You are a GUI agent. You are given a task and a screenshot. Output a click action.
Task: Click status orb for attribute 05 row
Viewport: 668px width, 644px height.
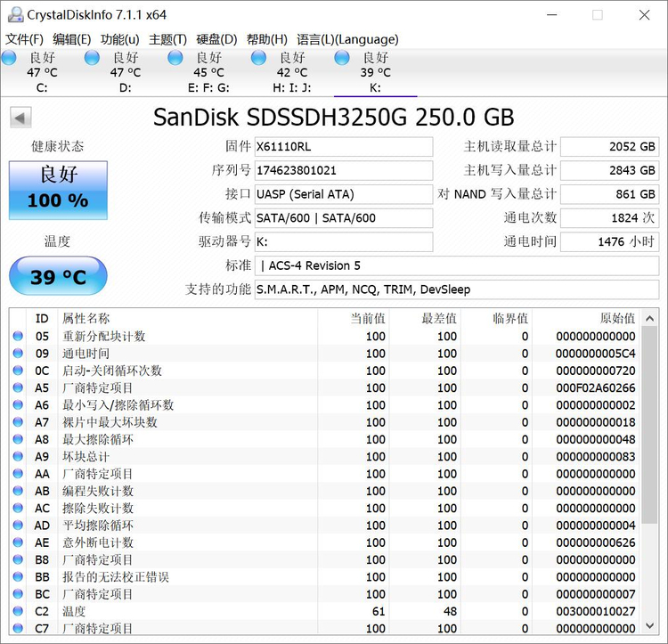[18, 337]
